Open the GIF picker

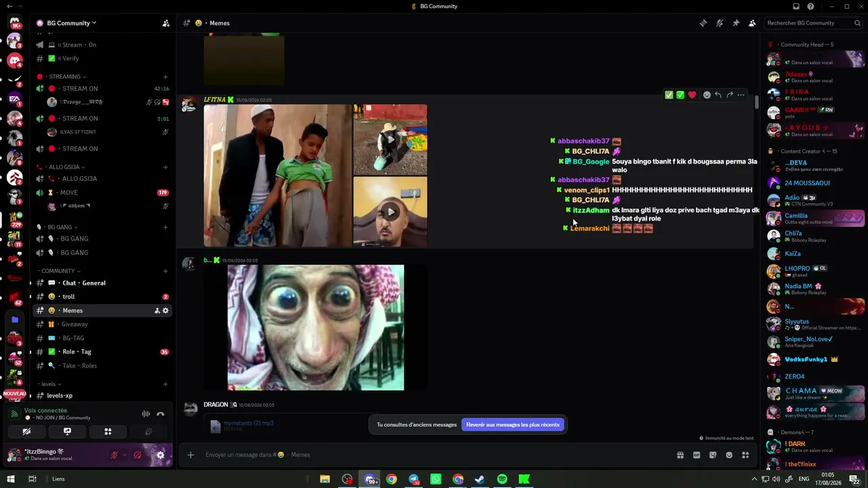(x=696, y=455)
